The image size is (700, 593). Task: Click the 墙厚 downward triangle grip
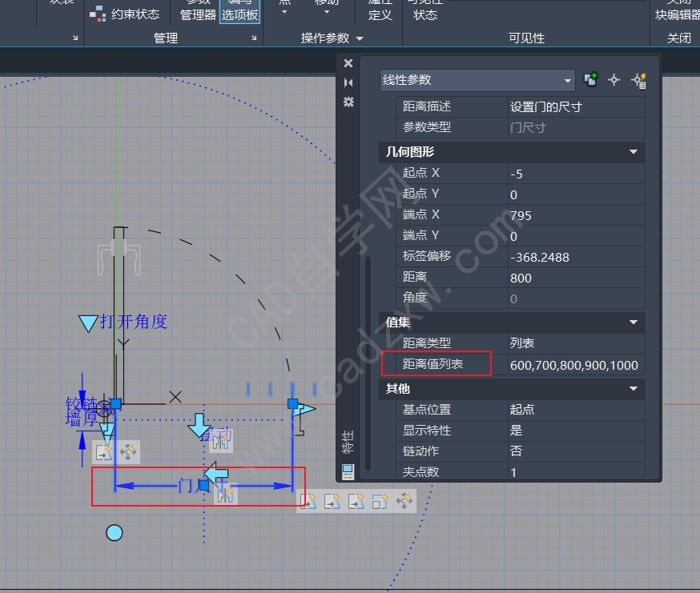[x=107, y=432]
